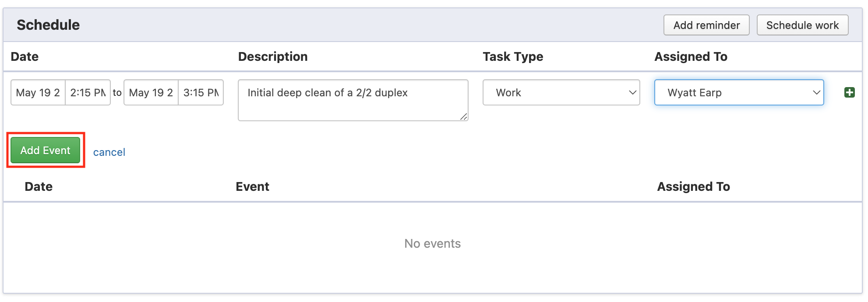Click the description box resize handle
Image resolution: width=868 pixels, height=302 pixels.
point(463,116)
